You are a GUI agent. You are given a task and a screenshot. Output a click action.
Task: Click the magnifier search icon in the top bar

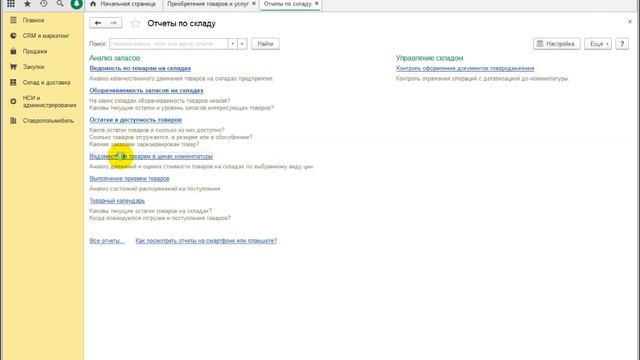coord(60,4)
